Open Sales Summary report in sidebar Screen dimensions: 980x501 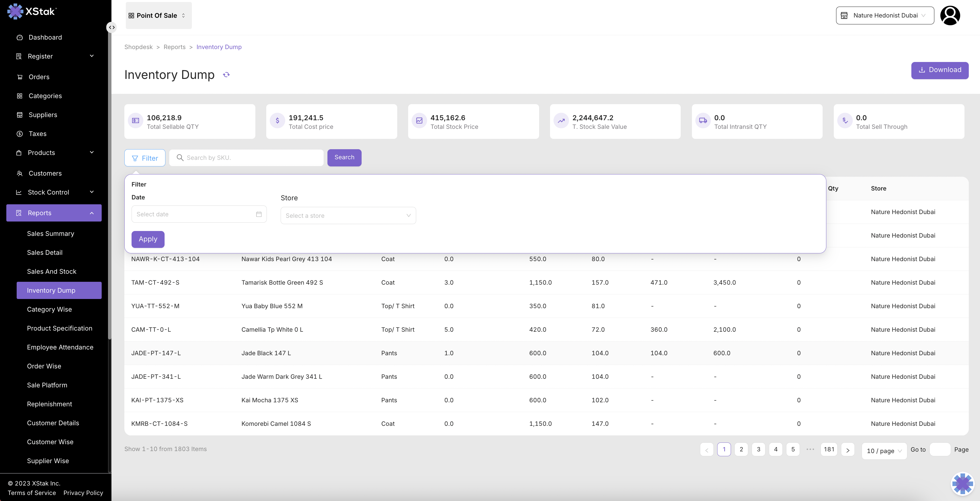(51, 233)
